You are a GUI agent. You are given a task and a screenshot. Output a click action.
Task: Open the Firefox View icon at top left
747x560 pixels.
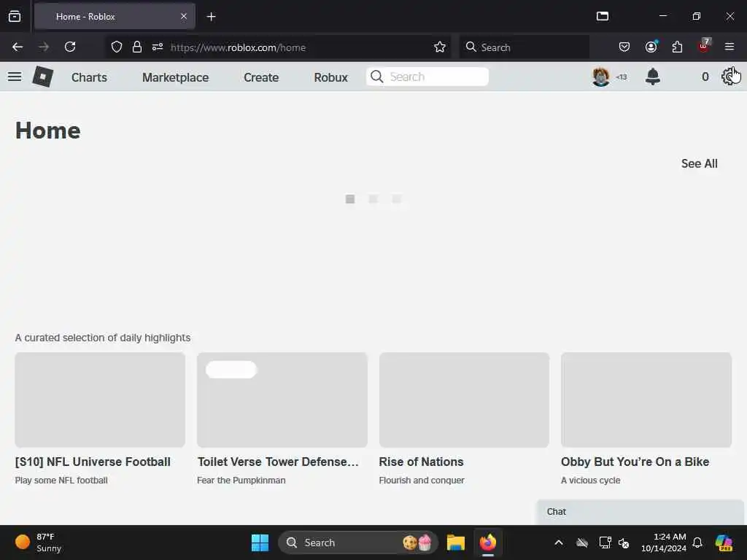click(x=15, y=17)
